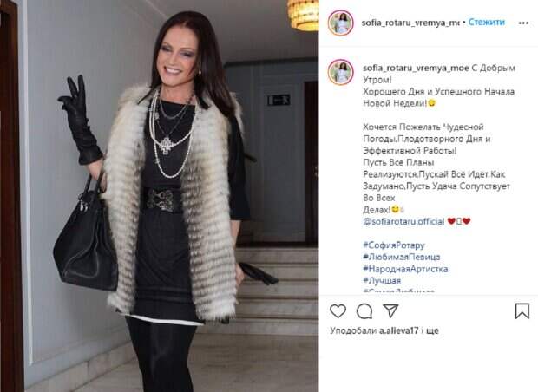Open the #ЛюбимаяПевица hashtag

[x=402, y=257]
